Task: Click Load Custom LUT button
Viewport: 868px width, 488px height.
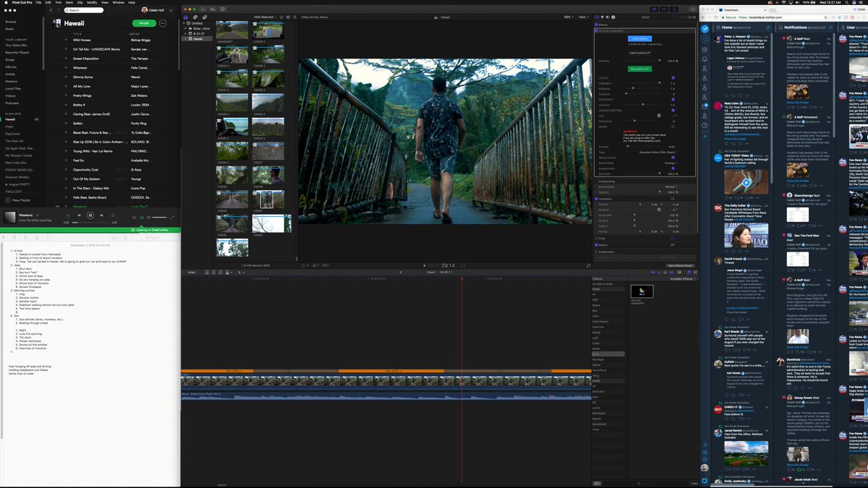Action: click(640, 53)
